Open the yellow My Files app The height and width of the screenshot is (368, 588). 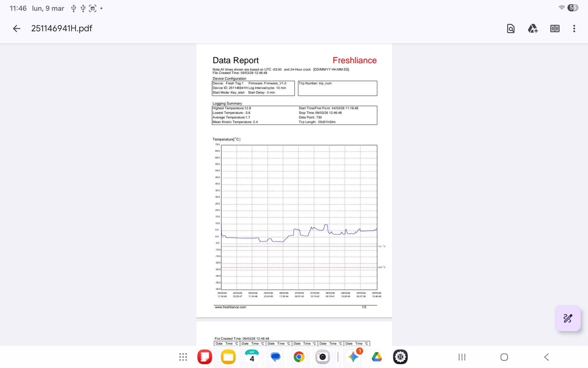(x=228, y=357)
